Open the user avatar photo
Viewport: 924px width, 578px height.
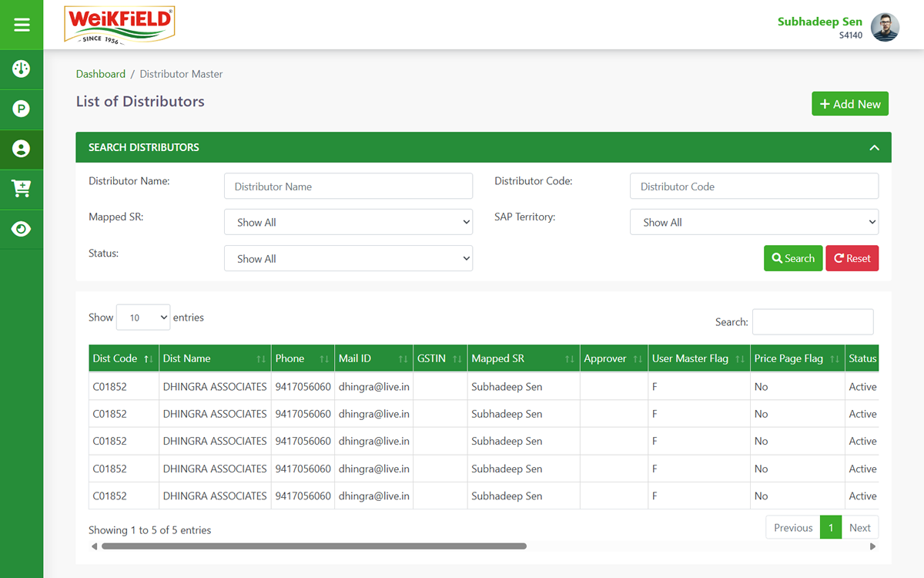[885, 27]
